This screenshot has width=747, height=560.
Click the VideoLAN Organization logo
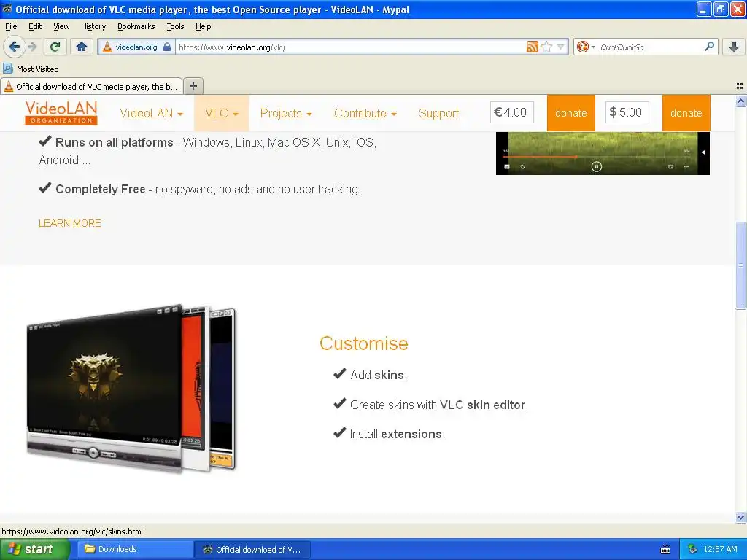point(61,113)
